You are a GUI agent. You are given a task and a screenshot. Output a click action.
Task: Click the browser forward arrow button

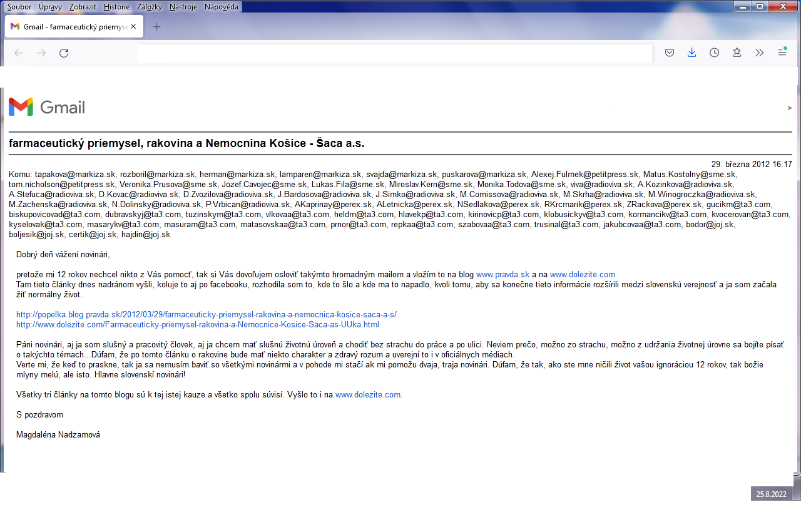[41, 53]
